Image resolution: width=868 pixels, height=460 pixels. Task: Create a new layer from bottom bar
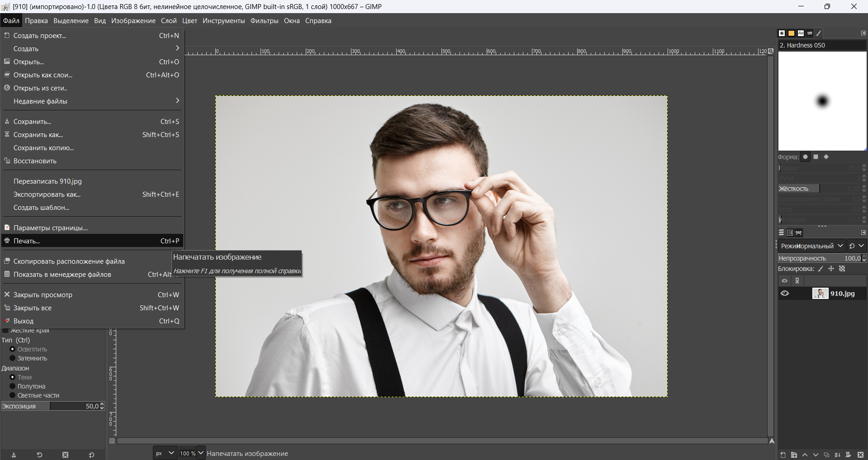pos(783,455)
